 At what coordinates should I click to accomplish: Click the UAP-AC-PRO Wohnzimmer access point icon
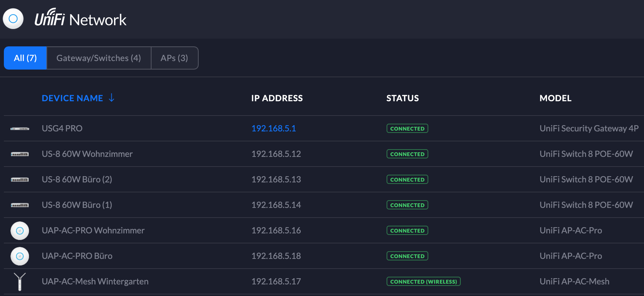[20, 231]
